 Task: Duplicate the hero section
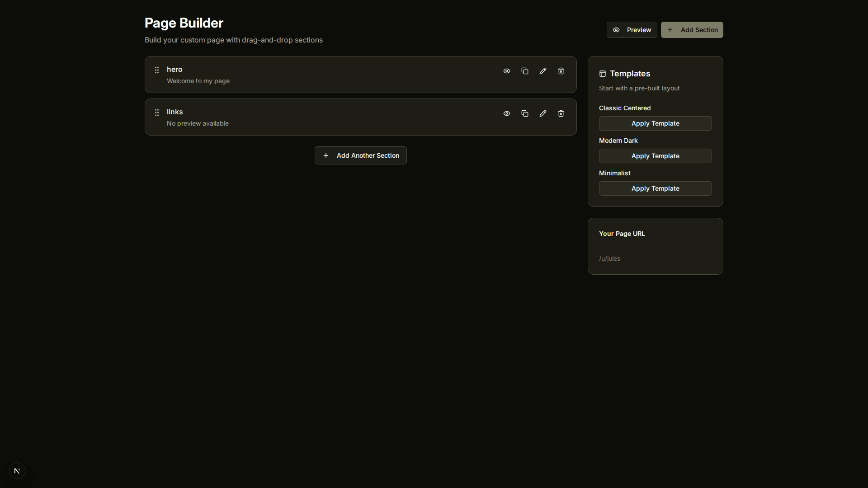pos(525,71)
